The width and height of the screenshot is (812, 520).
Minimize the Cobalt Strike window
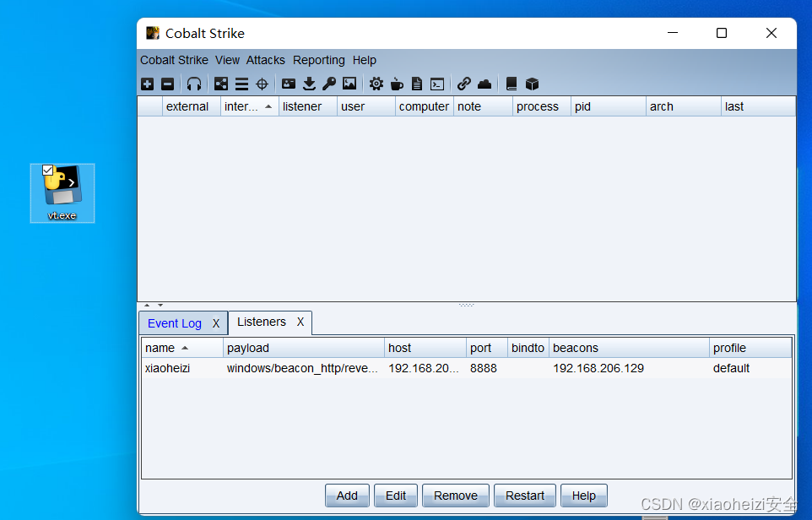(x=673, y=33)
